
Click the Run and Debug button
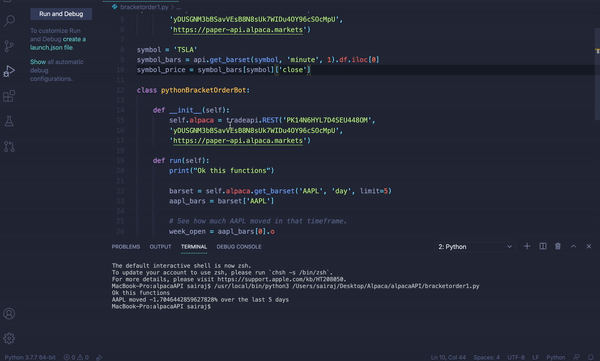[x=61, y=14]
